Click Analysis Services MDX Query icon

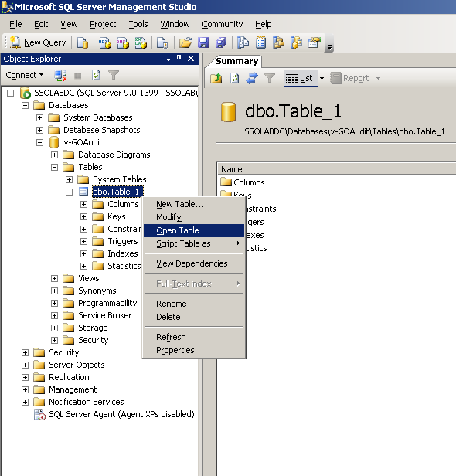pyautogui.click(x=105, y=42)
